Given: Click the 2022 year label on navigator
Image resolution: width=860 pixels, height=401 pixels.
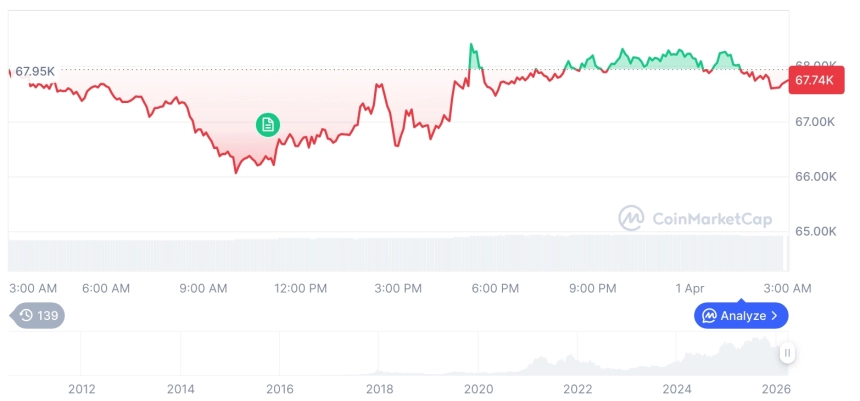Looking at the screenshot, I should [x=578, y=389].
